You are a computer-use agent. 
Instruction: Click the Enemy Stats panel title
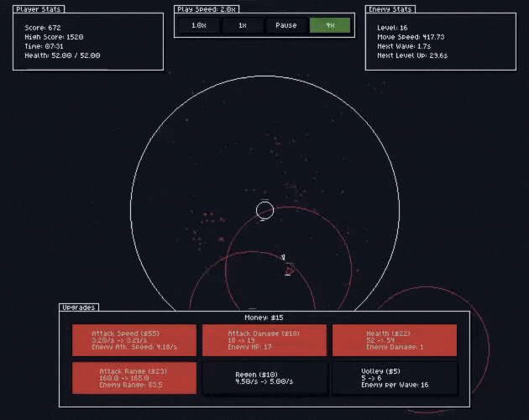390,9
